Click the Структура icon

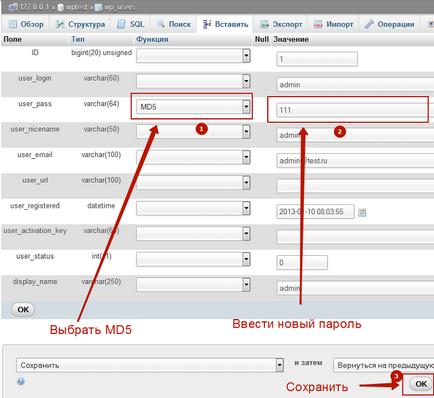point(60,24)
